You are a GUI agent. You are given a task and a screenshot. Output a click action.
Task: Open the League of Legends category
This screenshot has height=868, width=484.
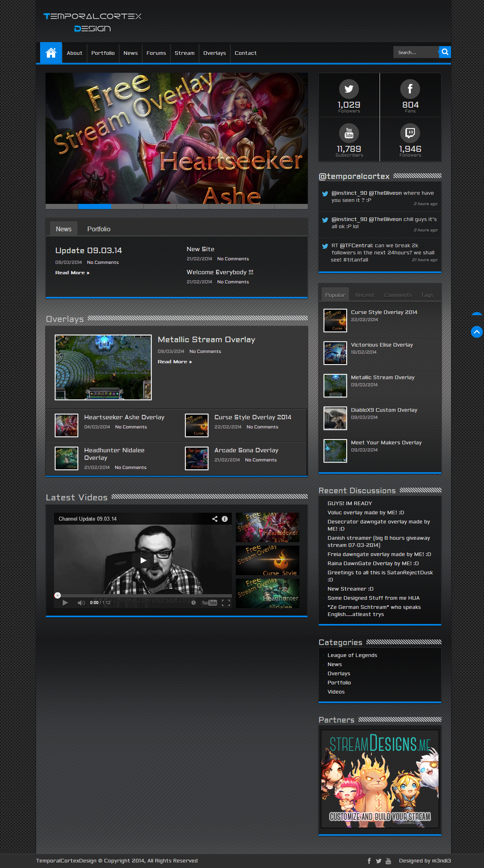(352, 655)
